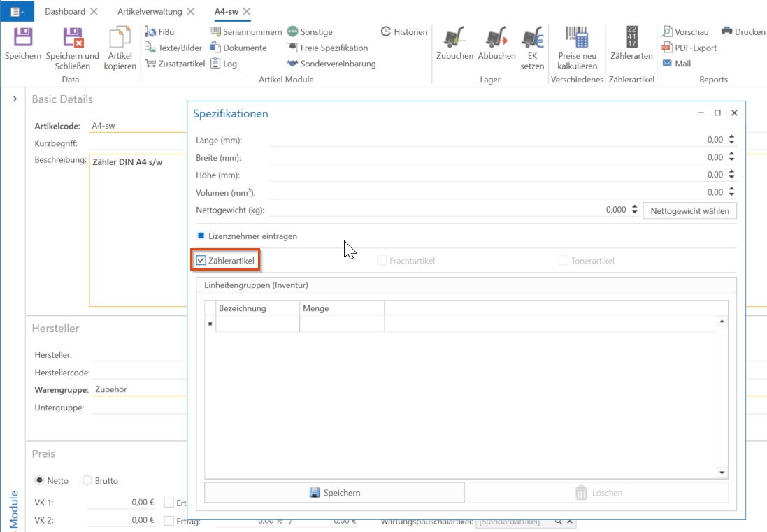The height and width of the screenshot is (532, 767).
Task: Adjust Höhe (mm) spinner arrows
Action: point(731,175)
